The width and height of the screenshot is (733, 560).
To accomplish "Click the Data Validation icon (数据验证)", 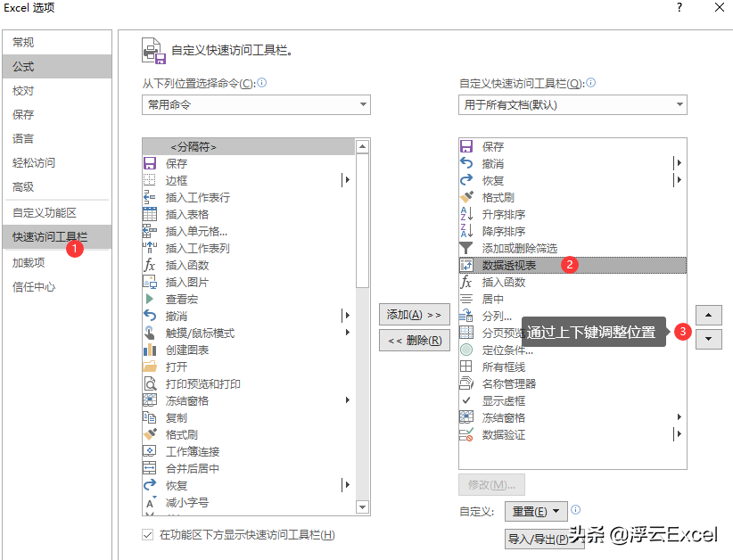I will [466, 434].
